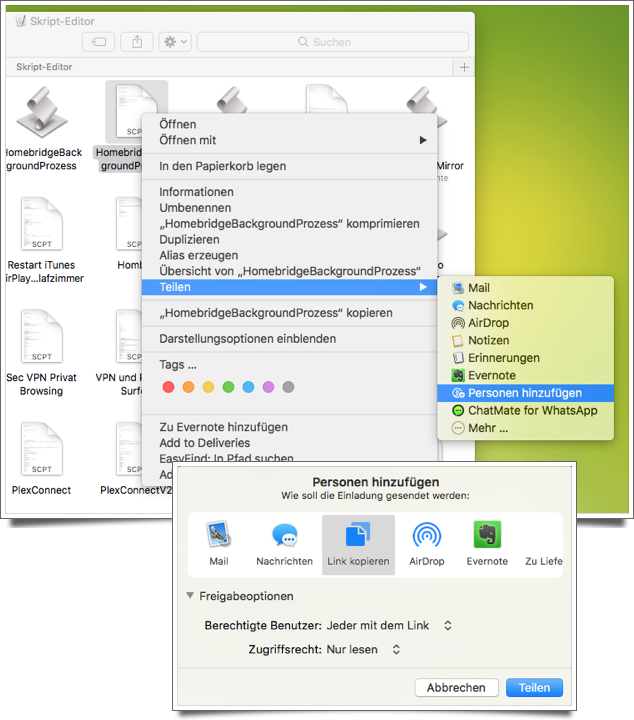This screenshot has height=720, width=634.
Task: Select Nachrichten icon in share dialog
Action: point(284,536)
